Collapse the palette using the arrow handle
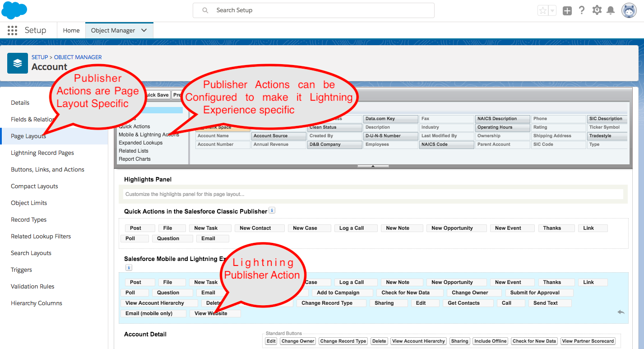 point(373,166)
